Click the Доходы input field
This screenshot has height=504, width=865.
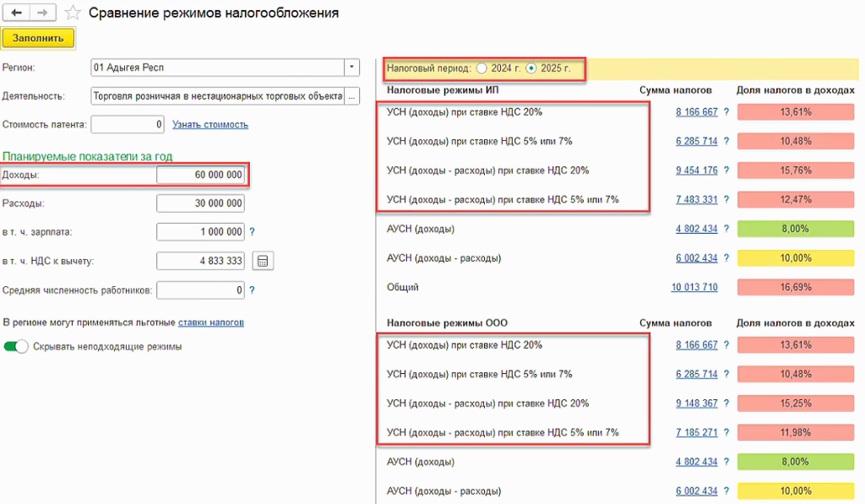(200, 175)
